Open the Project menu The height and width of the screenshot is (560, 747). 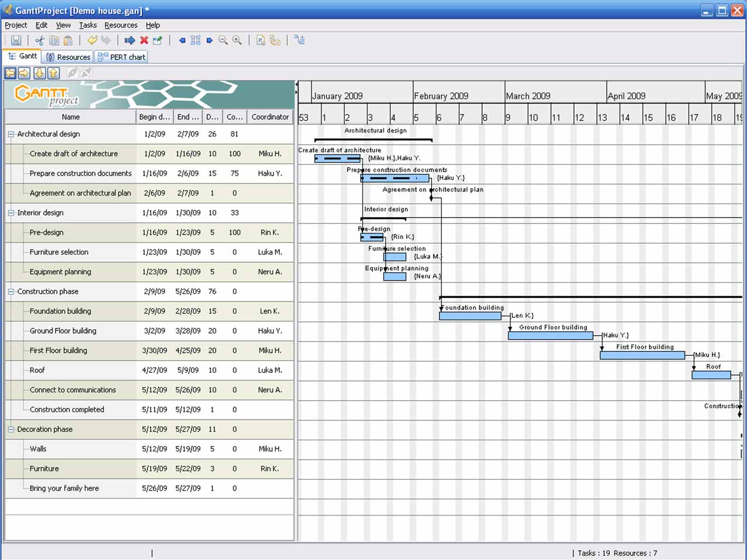click(x=16, y=25)
